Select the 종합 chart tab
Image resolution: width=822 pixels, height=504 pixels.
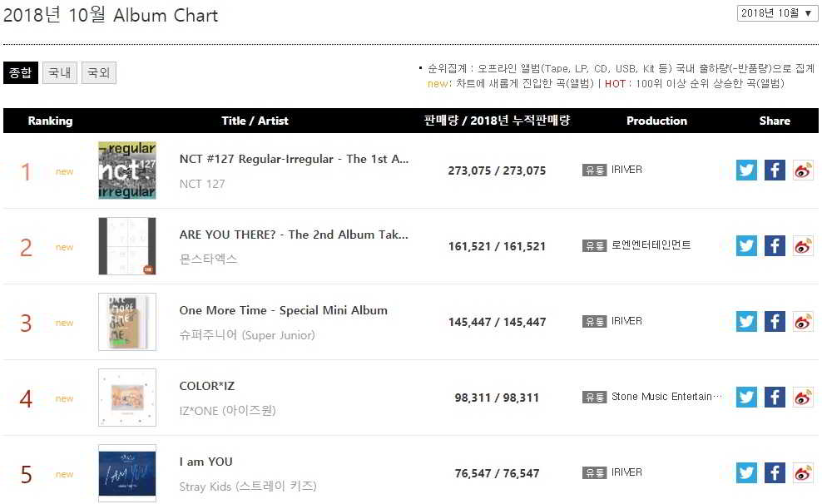tap(20, 73)
